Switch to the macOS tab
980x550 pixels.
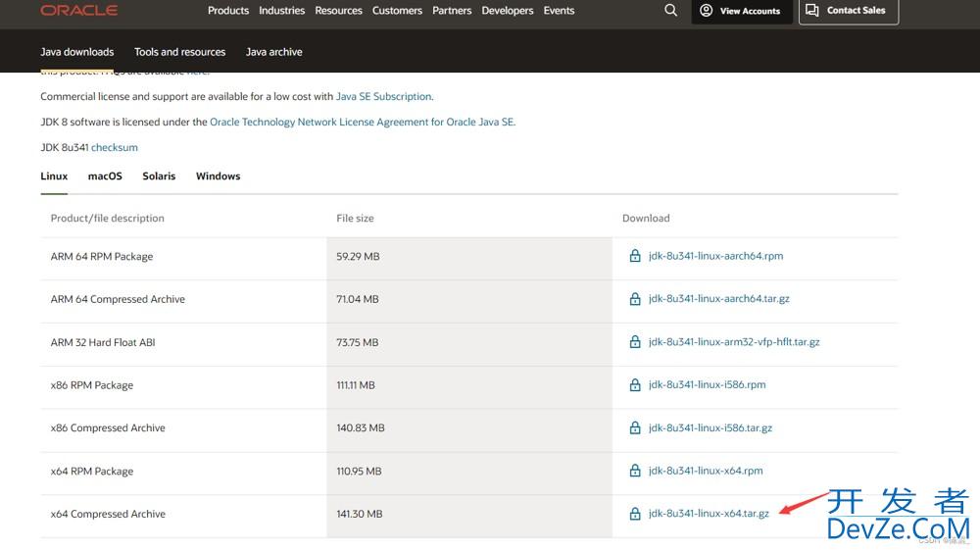pos(105,176)
